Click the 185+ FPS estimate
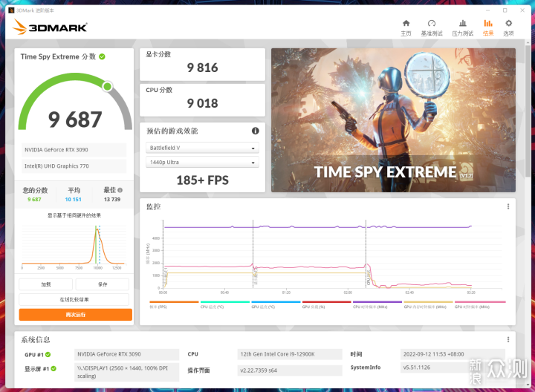Image resolution: width=535 pixels, height=392 pixels. click(x=202, y=180)
